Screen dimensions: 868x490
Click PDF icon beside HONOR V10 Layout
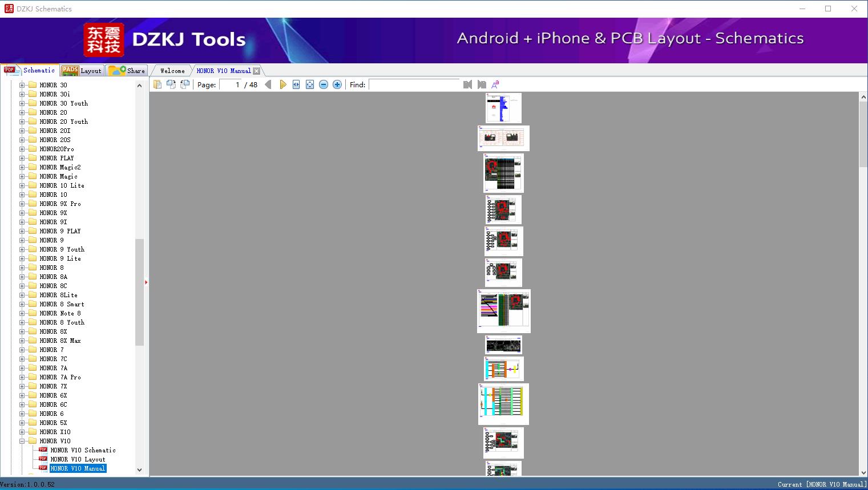pos(43,459)
